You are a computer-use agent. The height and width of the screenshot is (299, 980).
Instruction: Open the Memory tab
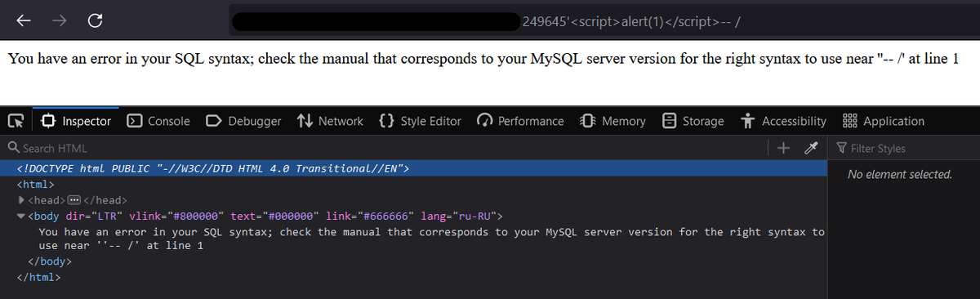[612, 121]
